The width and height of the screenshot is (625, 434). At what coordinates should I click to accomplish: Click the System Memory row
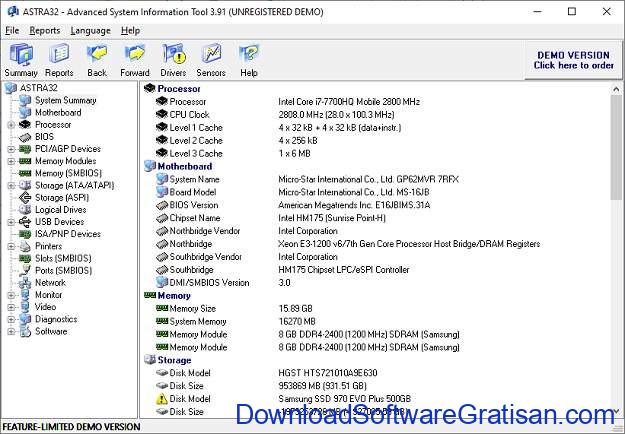(x=236, y=321)
